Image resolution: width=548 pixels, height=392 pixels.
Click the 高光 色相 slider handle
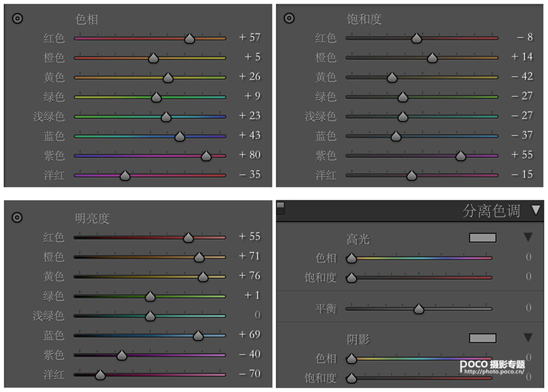click(351, 259)
